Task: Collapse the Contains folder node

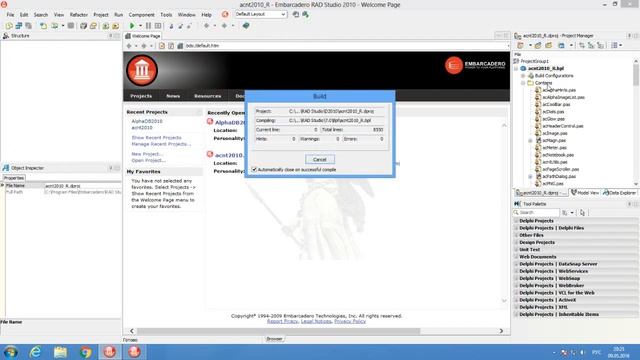Action: tap(523, 83)
